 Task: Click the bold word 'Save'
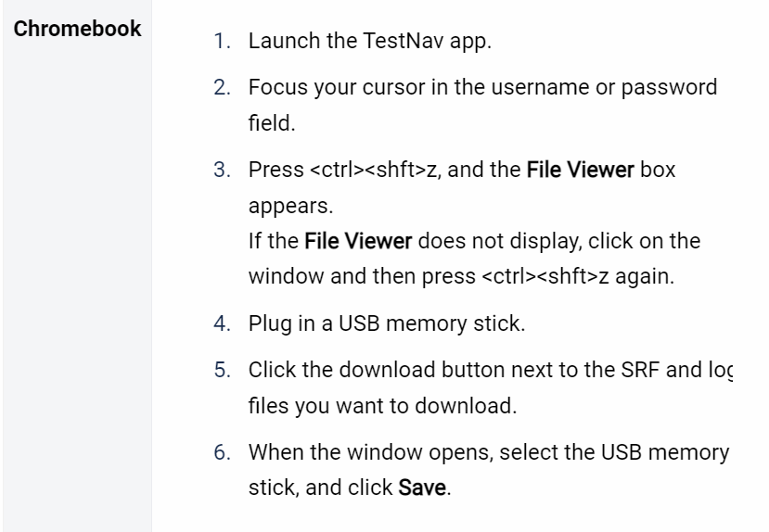pyautogui.click(x=422, y=488)
